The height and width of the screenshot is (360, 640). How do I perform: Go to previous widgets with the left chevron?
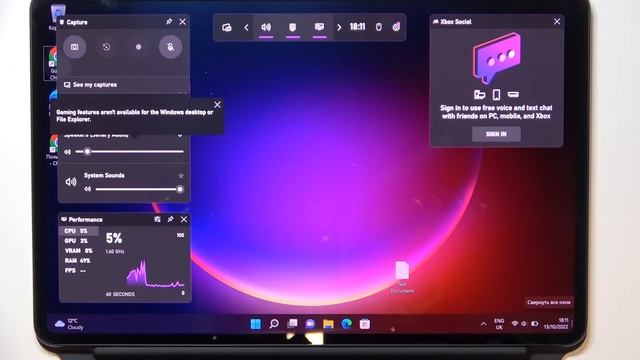pos(246,27)
